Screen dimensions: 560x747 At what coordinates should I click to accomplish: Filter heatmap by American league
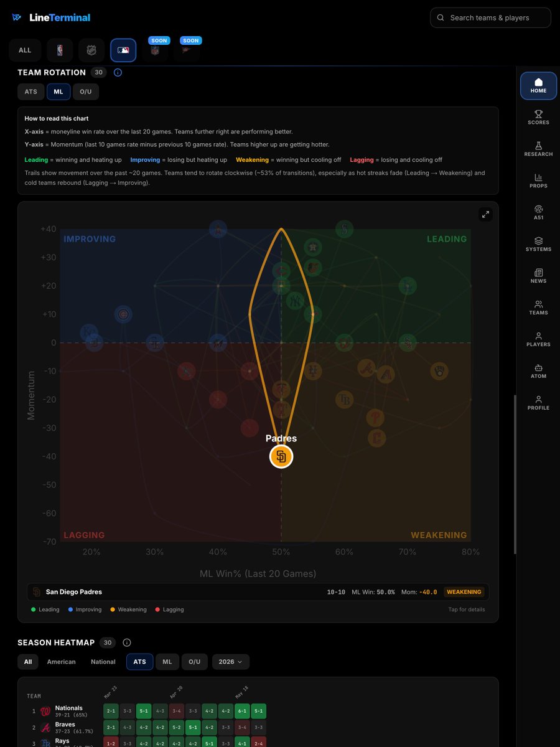click(x=62, y=662)
